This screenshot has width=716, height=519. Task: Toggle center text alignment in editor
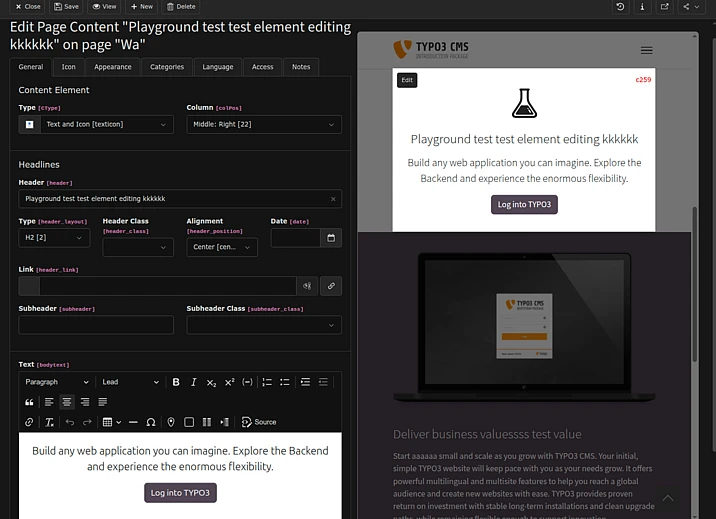[66, 402]
